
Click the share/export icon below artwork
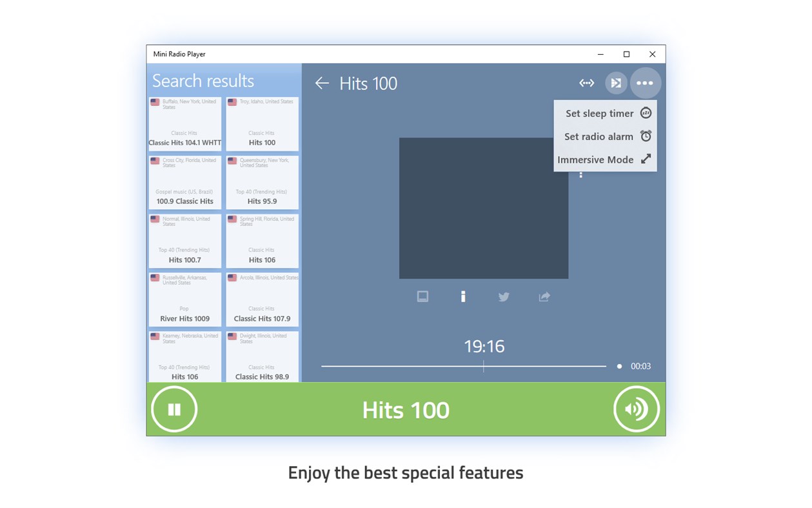pyautogui.click(x=544, y=296)
